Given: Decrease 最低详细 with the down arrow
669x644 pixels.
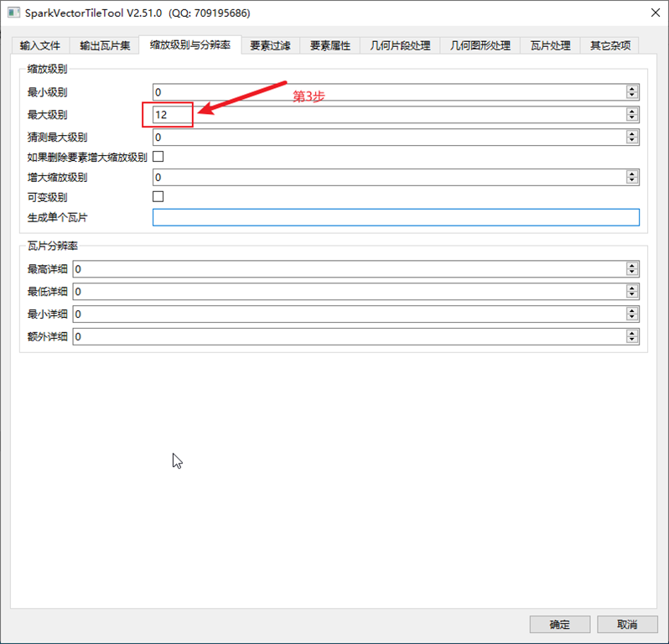Looking at the screenshot, I should (632, 295).
